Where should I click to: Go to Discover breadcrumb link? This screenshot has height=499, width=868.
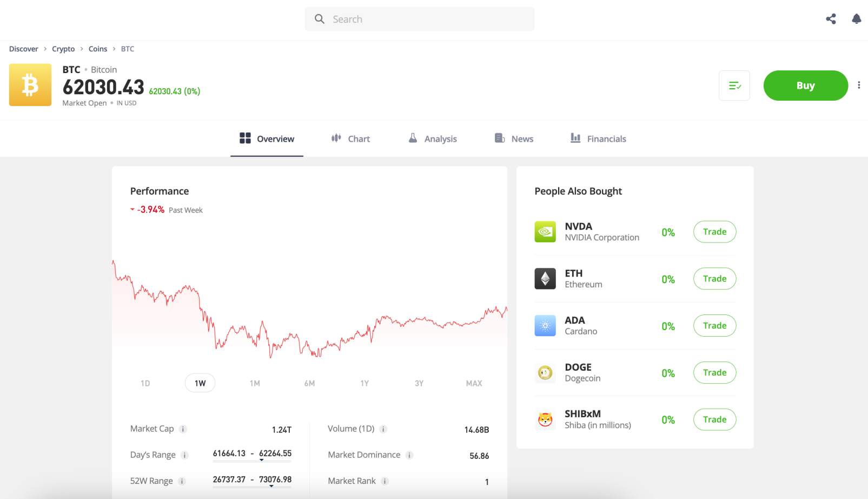point(23,49)
